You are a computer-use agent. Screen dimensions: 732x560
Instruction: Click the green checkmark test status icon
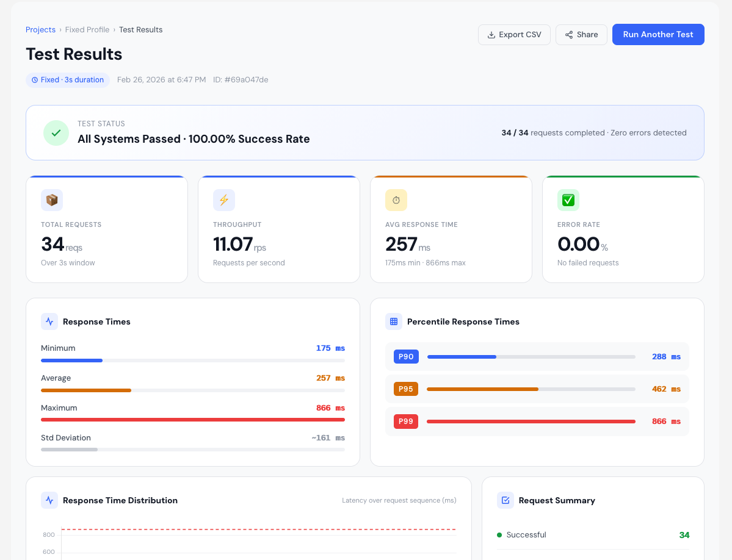56,133
